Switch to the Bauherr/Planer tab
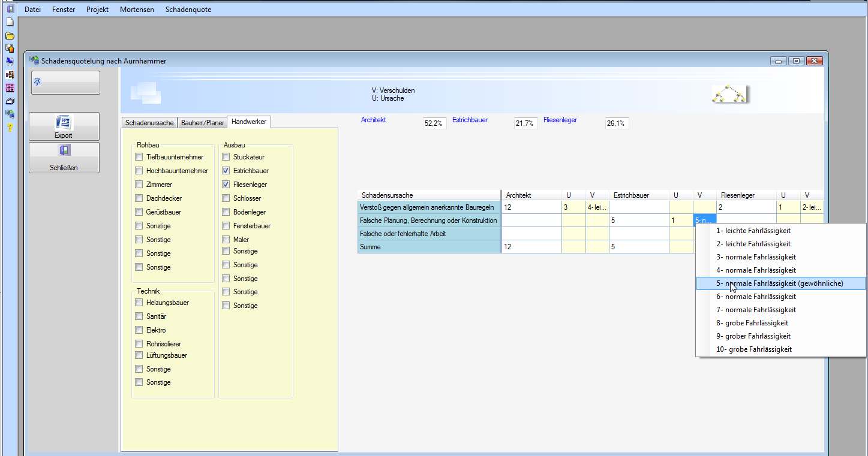This screenshot has width=868, height=456. tap(202, 123)
